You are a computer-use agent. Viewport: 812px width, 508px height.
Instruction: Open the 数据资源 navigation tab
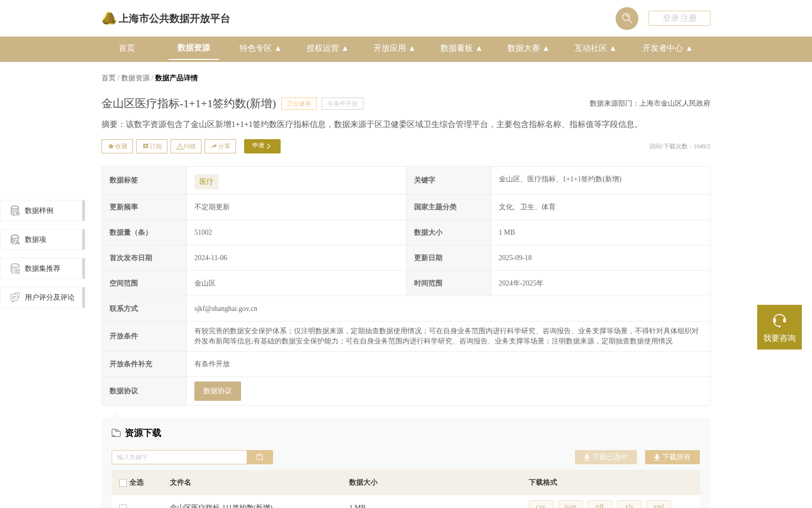(194, 48)
